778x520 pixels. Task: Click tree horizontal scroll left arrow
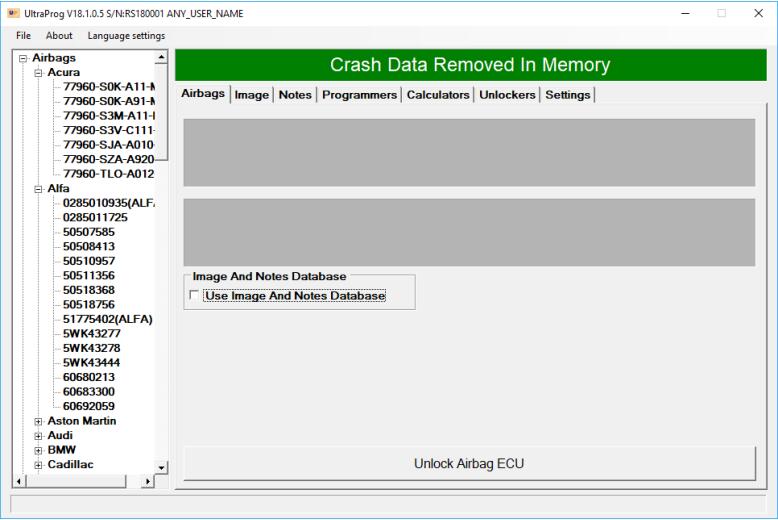point(19,481)
